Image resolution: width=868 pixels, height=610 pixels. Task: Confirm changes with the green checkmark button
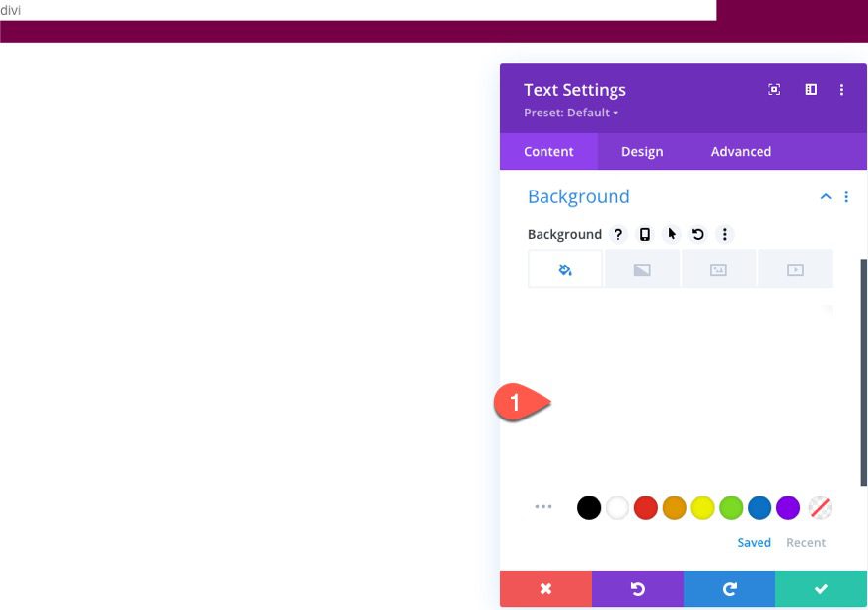[x=821, y=588]
